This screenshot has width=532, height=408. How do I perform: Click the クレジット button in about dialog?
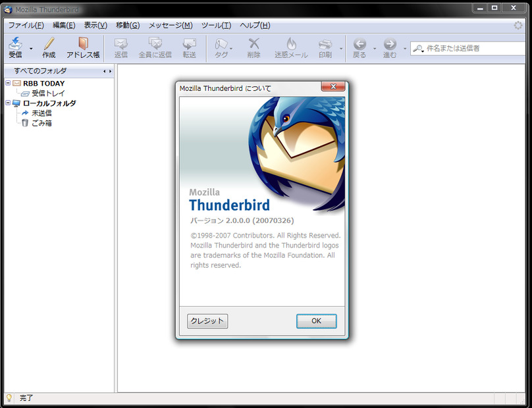(207, 321)
